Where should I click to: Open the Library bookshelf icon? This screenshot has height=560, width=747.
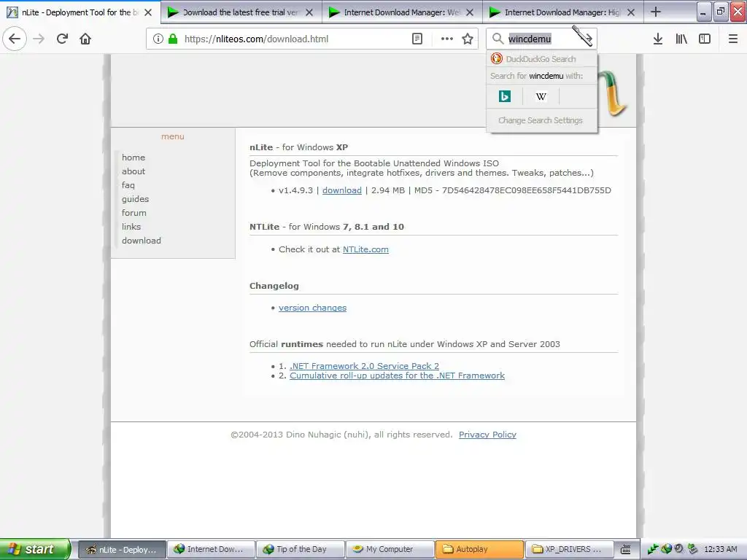point(681,39)
